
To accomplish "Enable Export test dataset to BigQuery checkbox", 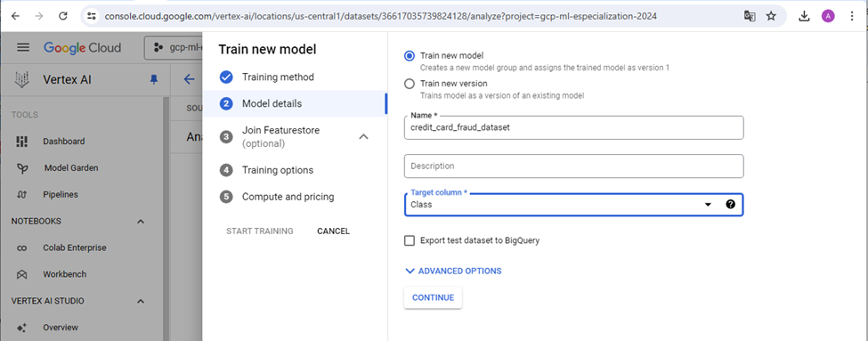I will pyautogui.click(x=410, y=240).
